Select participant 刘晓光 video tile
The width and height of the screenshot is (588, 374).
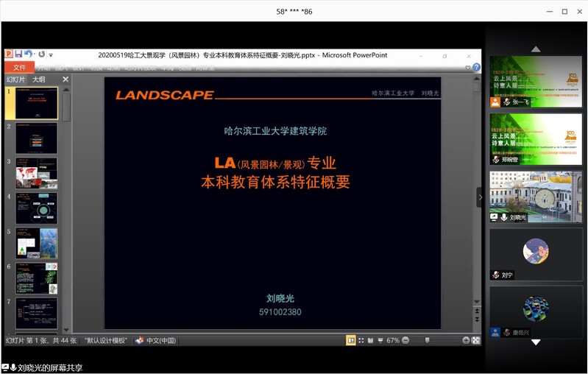[536, 197]
